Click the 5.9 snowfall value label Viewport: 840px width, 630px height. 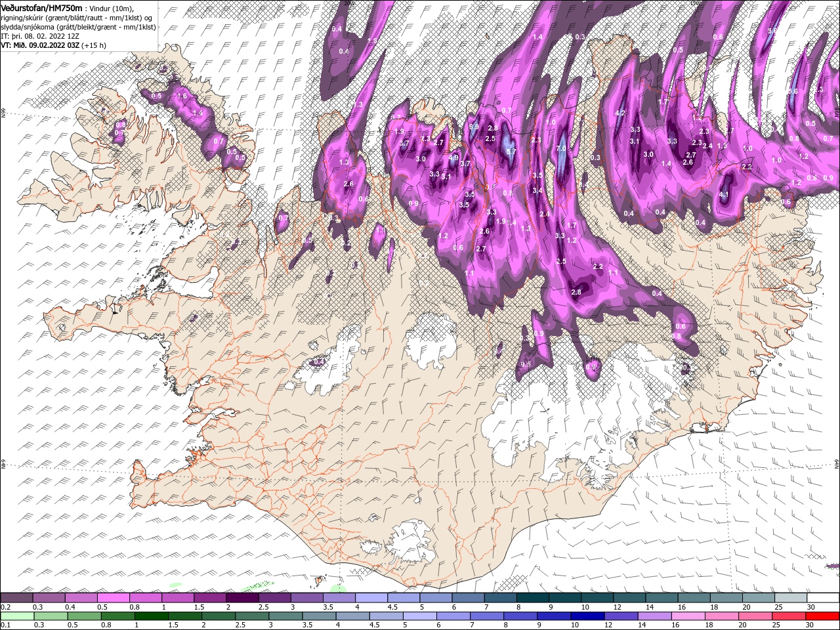coord(474,127)
